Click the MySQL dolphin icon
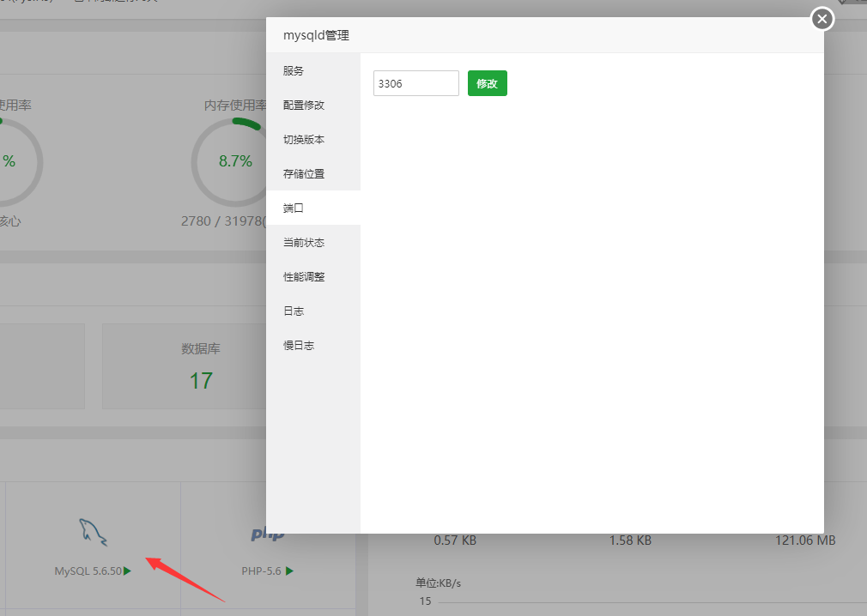 click(93, 532)
